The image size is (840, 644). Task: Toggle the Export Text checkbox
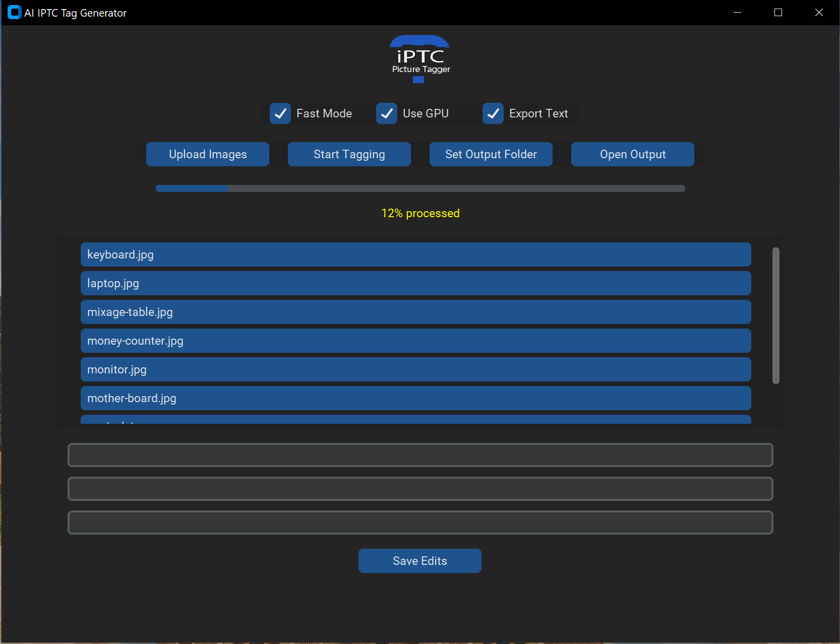[493, 113]
